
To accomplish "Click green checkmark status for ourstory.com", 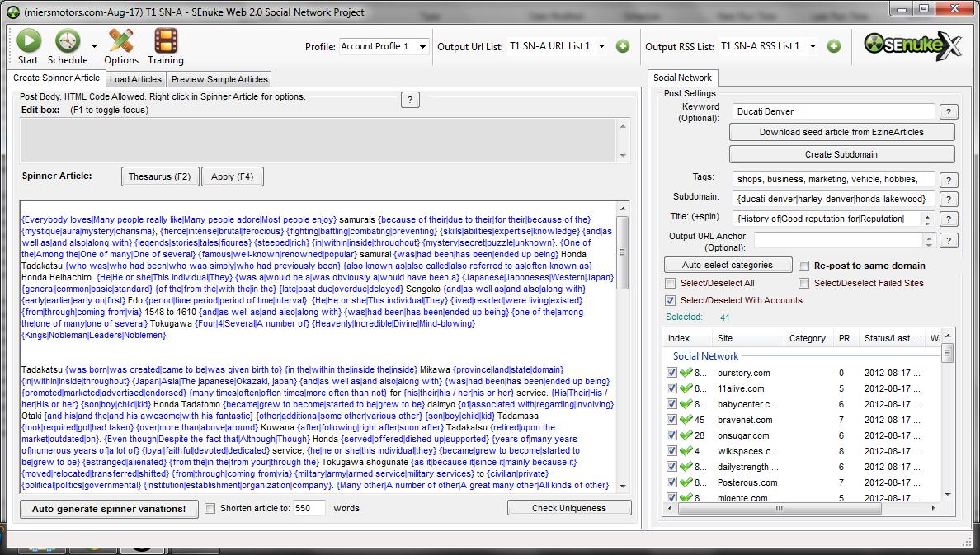I will [686, 373].
